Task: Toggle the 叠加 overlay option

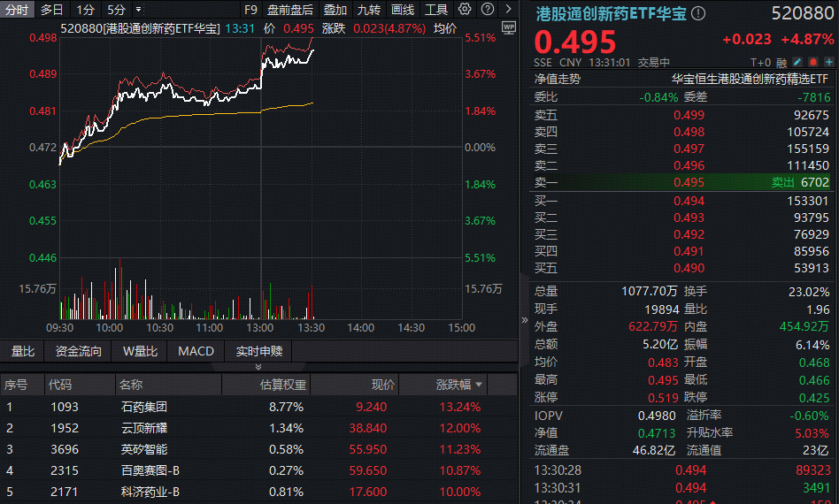Action: (x=335, y=10)
